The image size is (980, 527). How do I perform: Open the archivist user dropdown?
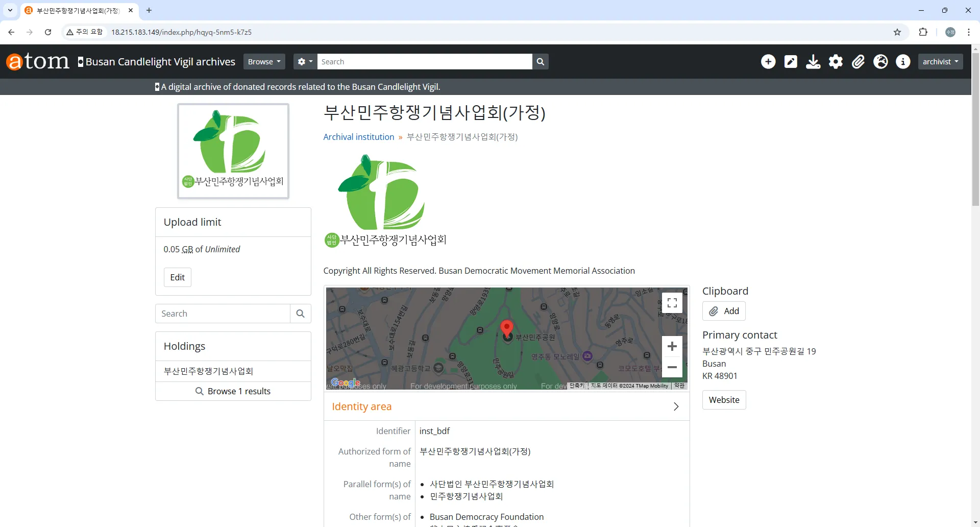[940, 62]
